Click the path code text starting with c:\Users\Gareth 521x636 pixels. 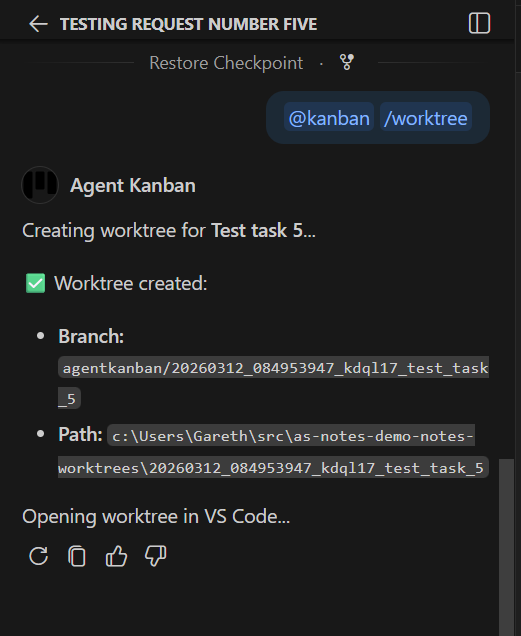(x=273, y=451)
